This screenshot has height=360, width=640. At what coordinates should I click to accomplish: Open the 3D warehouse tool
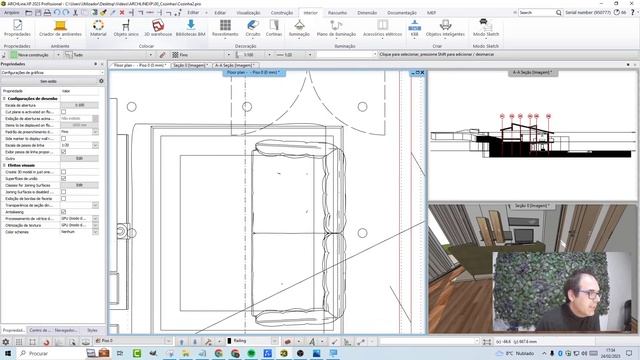tap(158, 28)
